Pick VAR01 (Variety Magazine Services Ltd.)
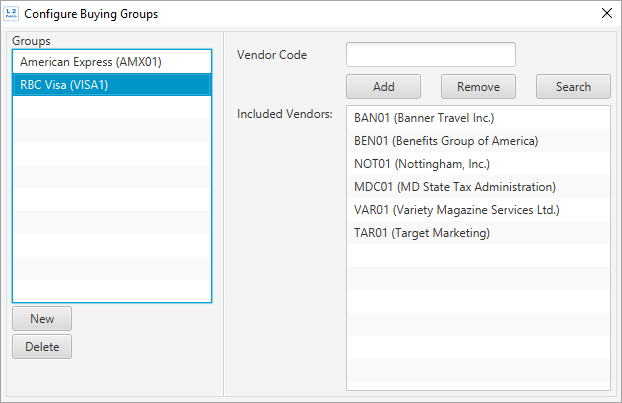This screenshot has width=622, height=403. click(x=456, y=210)
